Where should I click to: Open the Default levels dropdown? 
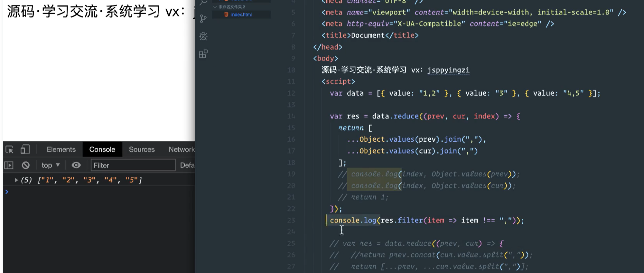(187, 165)
